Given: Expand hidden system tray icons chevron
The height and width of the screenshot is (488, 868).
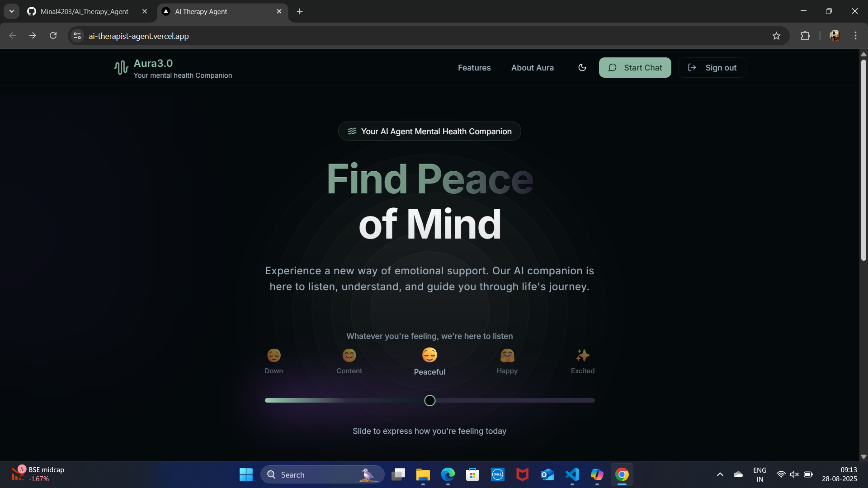Looking at the screenshot, I should tap(720, 474).
